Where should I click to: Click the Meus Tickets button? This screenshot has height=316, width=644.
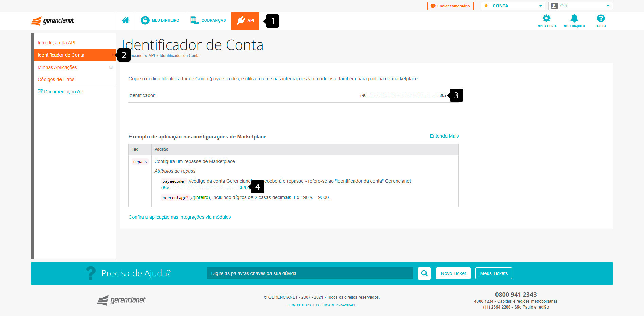[x=494, y=274]
